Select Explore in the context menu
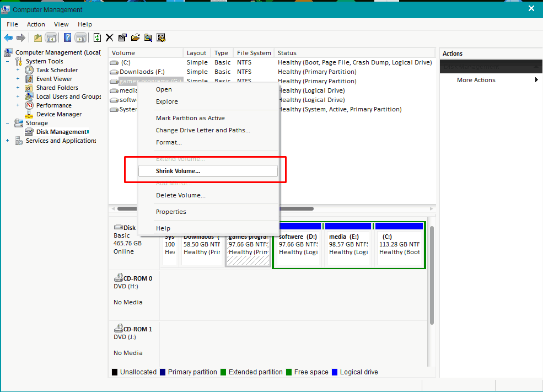Image resolution: width=543 pixels, height=392 pixels. point(208,101)
